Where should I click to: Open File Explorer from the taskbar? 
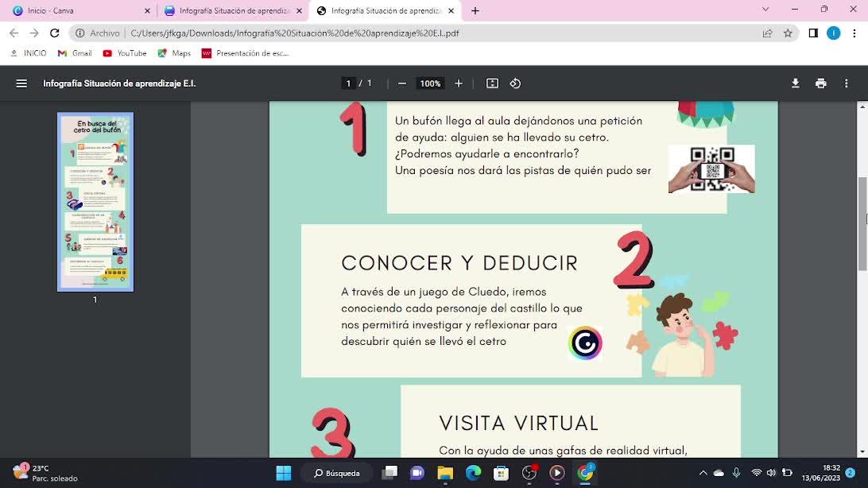point(445,473)
